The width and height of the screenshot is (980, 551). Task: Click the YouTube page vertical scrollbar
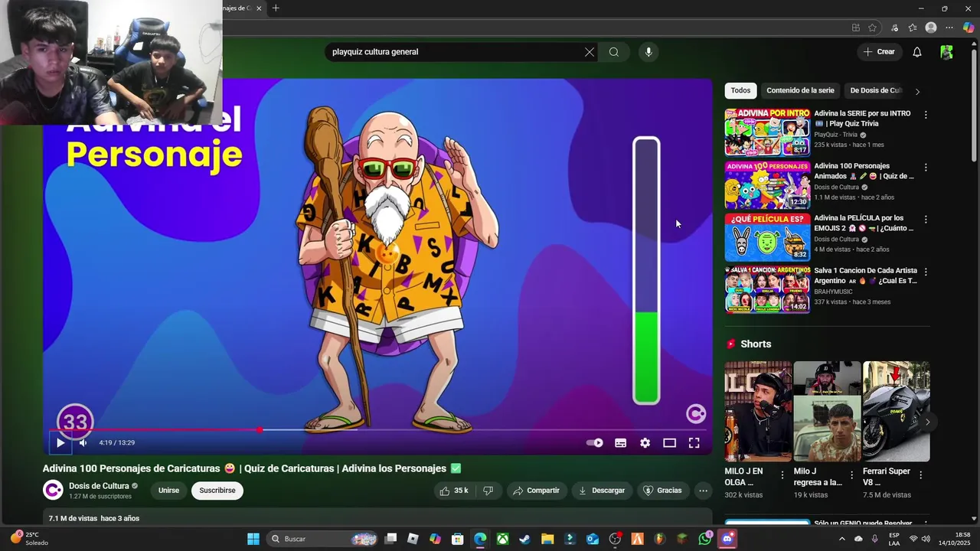tap(974, 107)
